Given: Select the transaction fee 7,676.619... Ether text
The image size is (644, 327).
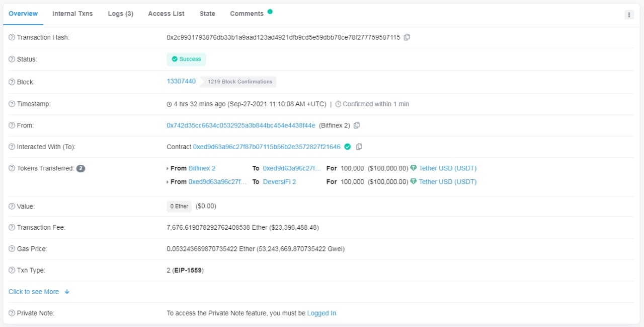Looking at the screenshot, I should (243, 228).
